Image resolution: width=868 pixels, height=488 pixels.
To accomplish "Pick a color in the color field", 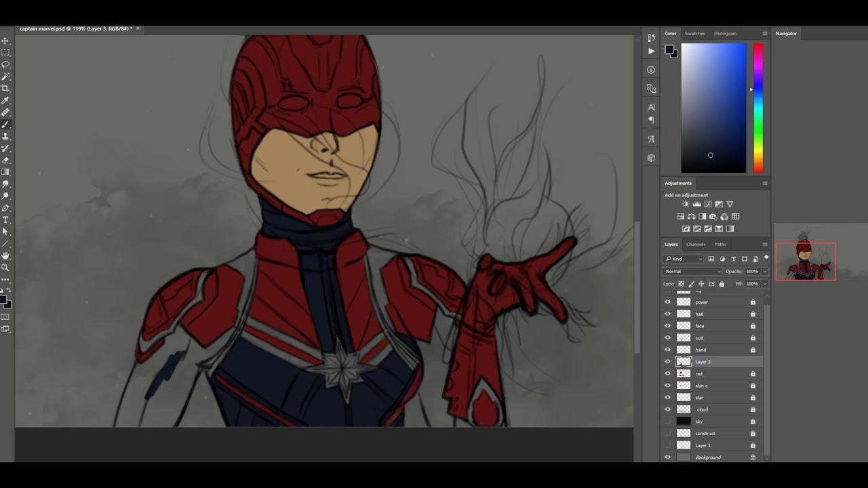I will (x=713, y=108).
